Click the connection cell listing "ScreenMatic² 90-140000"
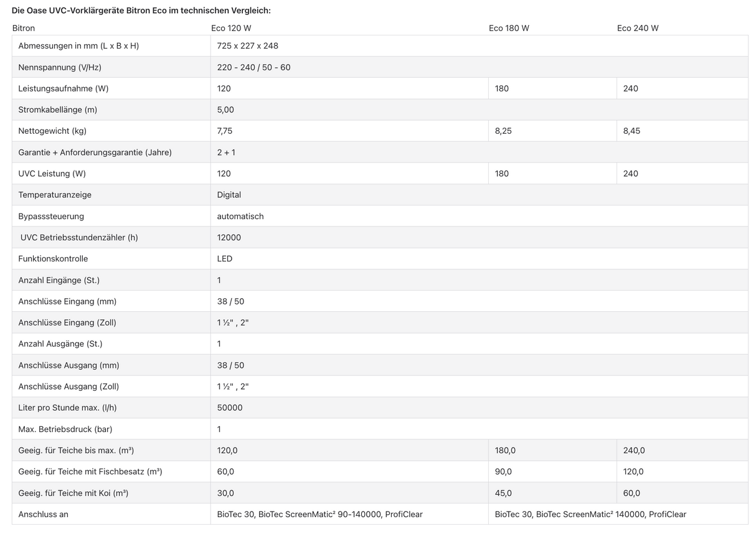Viewport: 756px width, 534px height. point(319,515)
